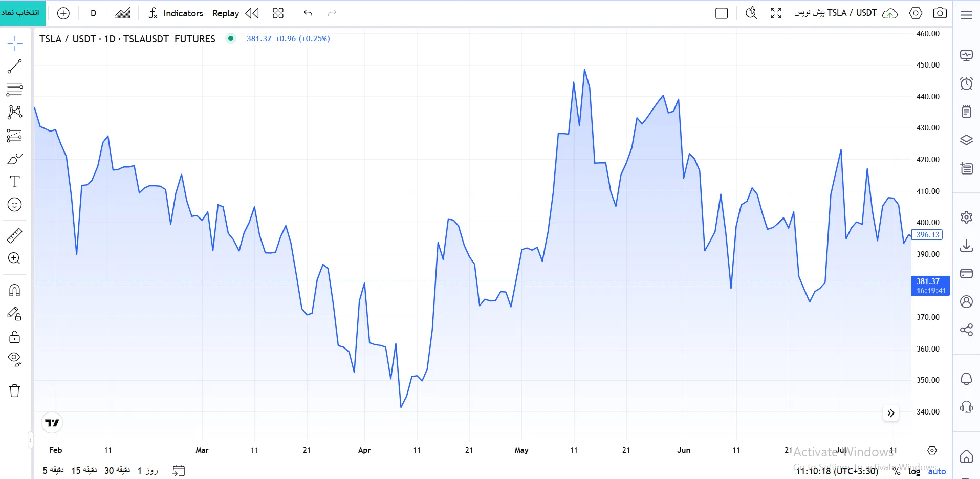
Task: Delete drawings with the trash icon
Action: 15,391
